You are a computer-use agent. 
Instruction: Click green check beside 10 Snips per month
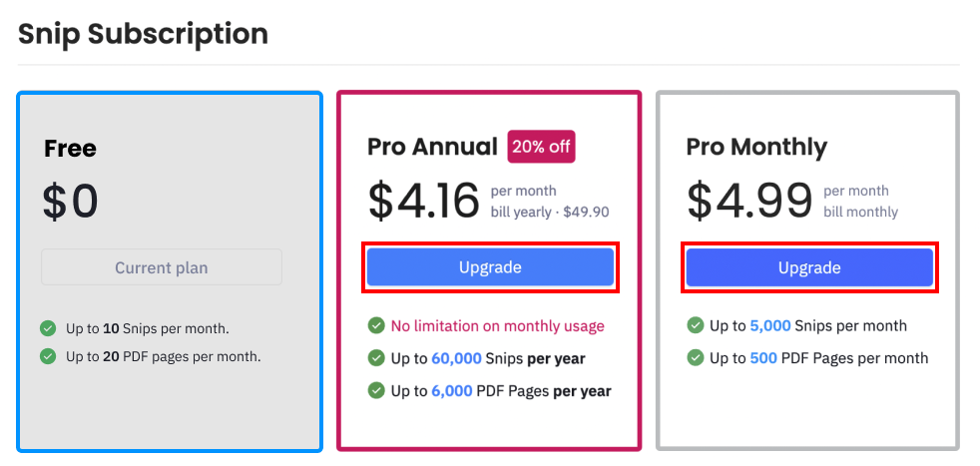pos(48,328)
